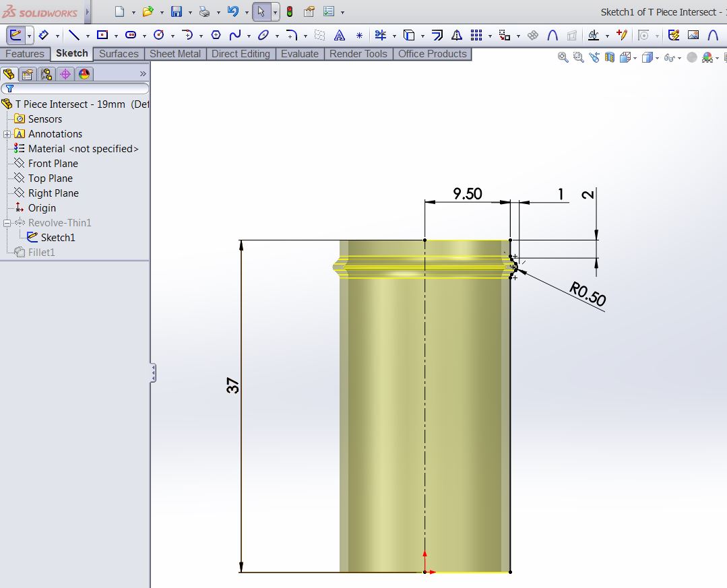Expand FeatureManager panel with double chevron

[143, 73]
